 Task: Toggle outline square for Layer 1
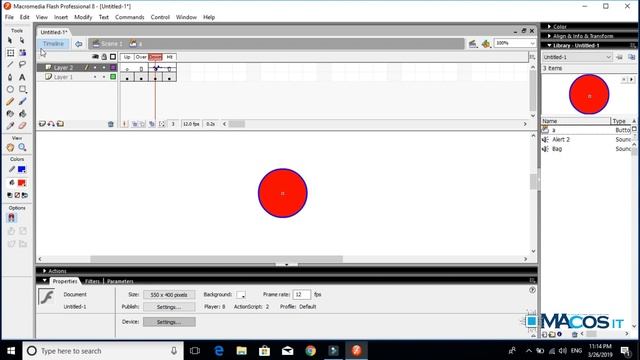[x=113, y=77]
